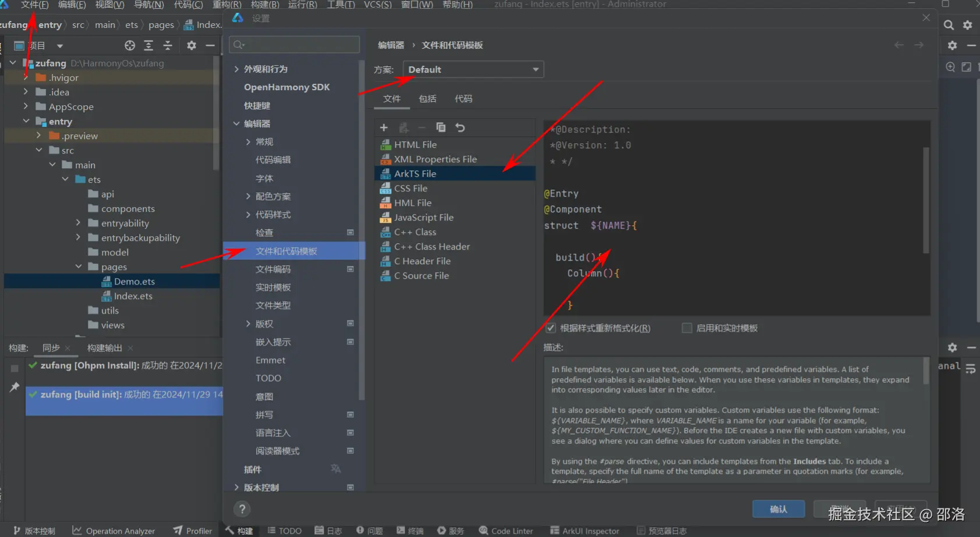Open build panel gear settings
Screen dimensions: 980x537
pyautogui.click(x=952, y=347)
